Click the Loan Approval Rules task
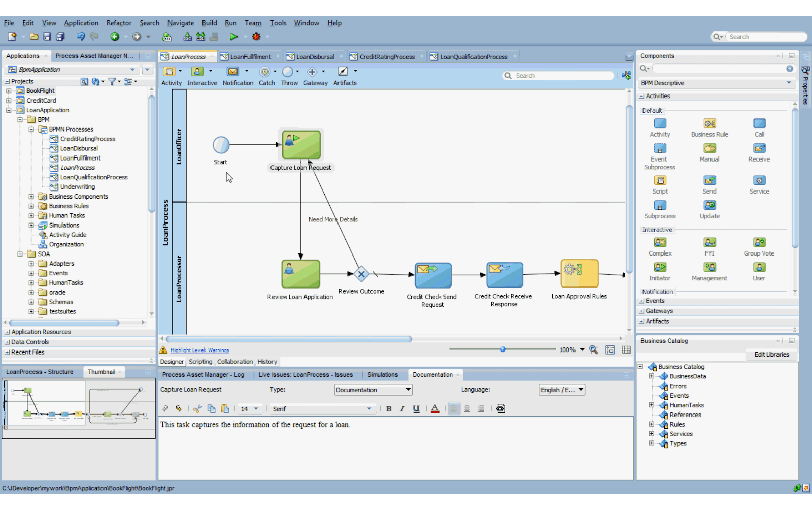 (x=580, y=274)
